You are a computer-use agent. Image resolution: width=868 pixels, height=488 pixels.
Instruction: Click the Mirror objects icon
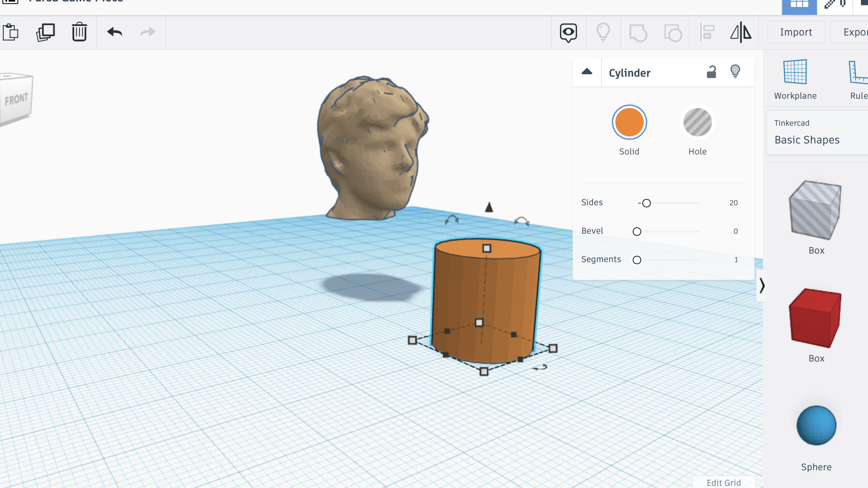(741, 32)
